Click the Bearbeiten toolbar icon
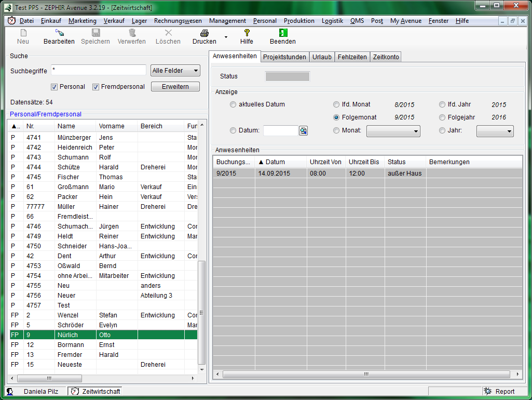The width and height of the screenshot is (532, 400). click(x=59, y=33)
